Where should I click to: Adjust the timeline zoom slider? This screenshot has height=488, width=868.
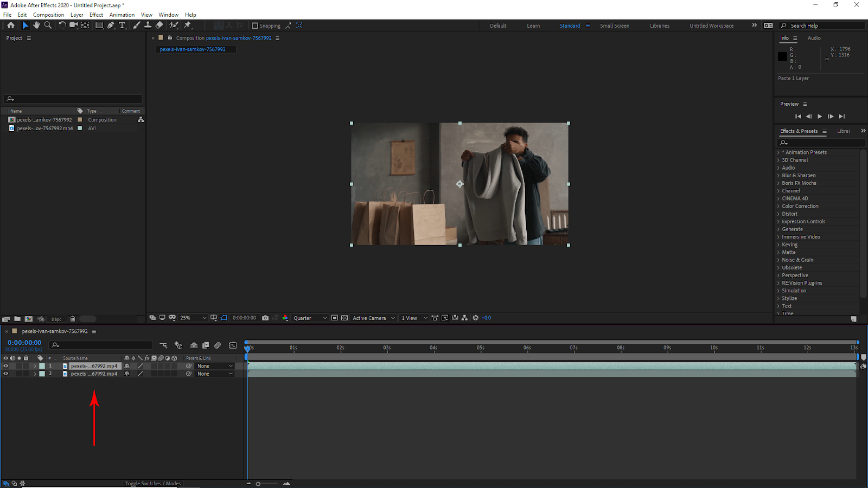coord(258,484)
